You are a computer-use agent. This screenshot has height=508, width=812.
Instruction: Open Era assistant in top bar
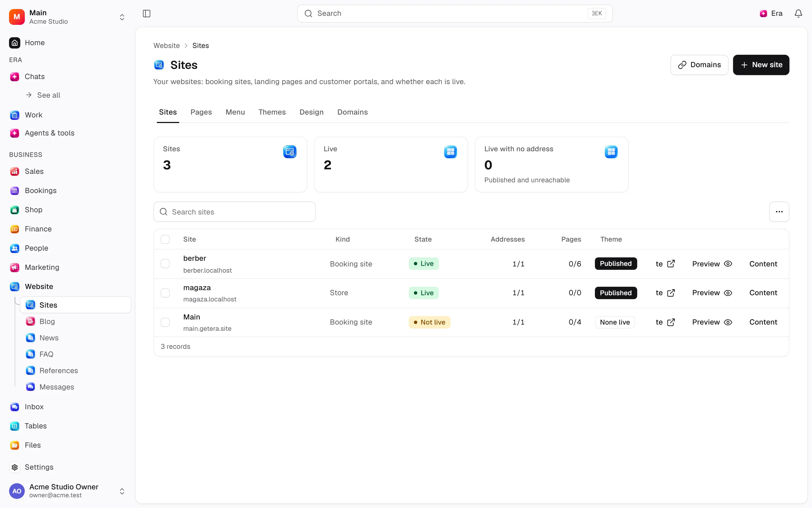[x=771, y=14]
